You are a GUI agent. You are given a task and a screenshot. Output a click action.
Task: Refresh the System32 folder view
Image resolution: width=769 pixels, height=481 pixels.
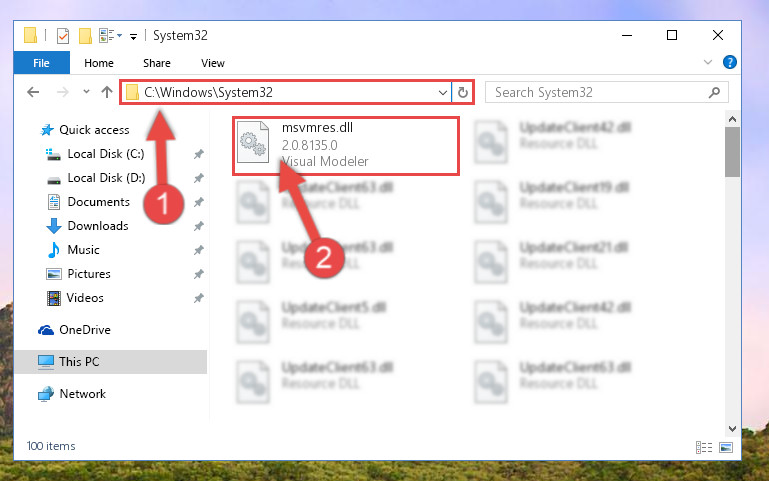(x=462, y=92)
